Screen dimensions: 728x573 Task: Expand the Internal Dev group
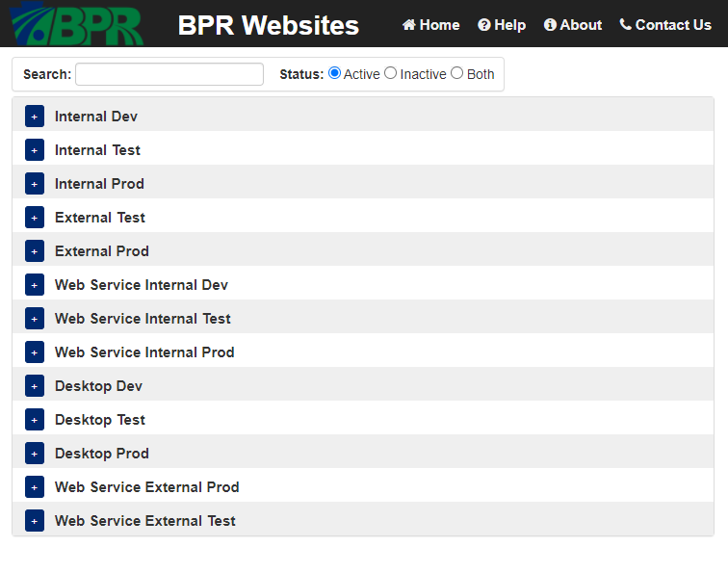coord(35,117)
